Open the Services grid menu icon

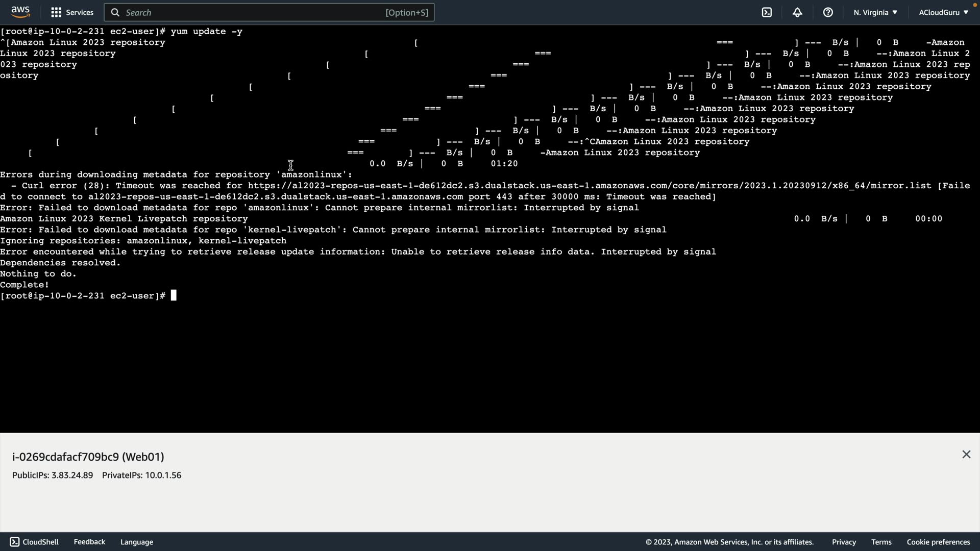[x=56, y=12]
